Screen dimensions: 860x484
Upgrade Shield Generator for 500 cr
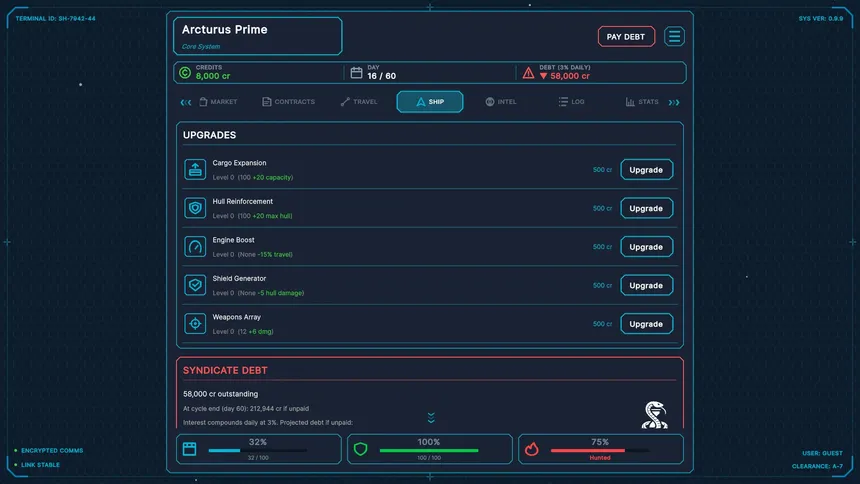coord(646,285)
